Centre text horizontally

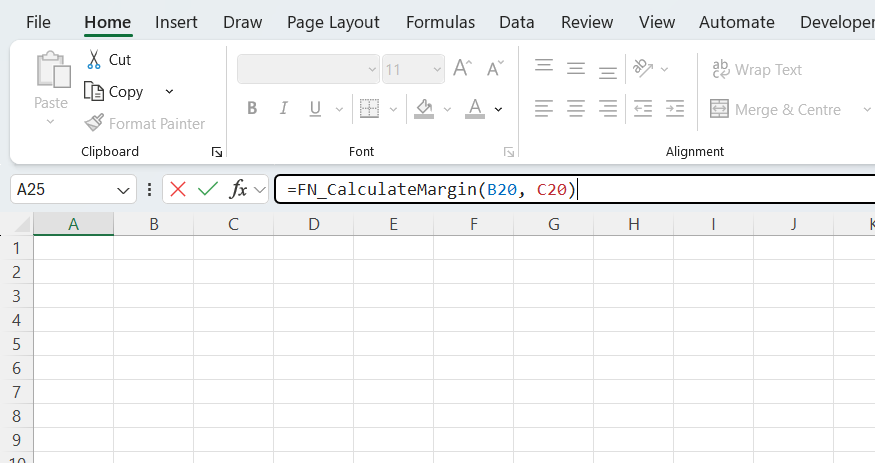tap(575, 109)
